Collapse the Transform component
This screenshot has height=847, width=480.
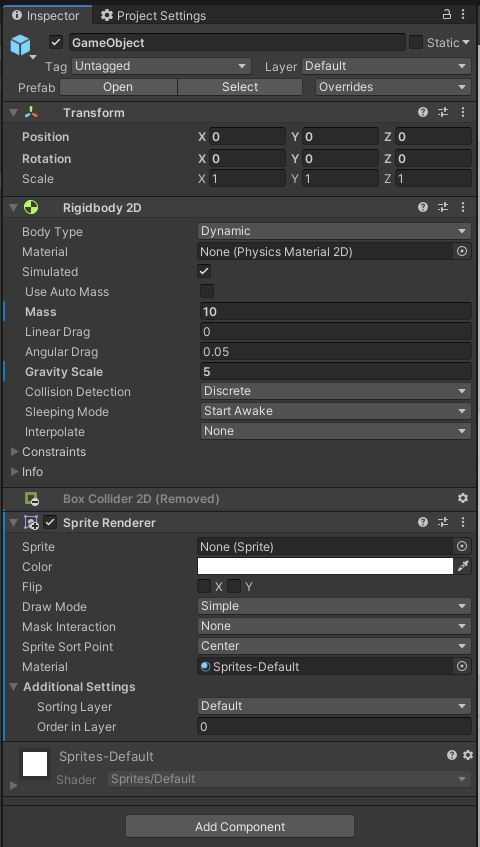(x=14, y=112)
